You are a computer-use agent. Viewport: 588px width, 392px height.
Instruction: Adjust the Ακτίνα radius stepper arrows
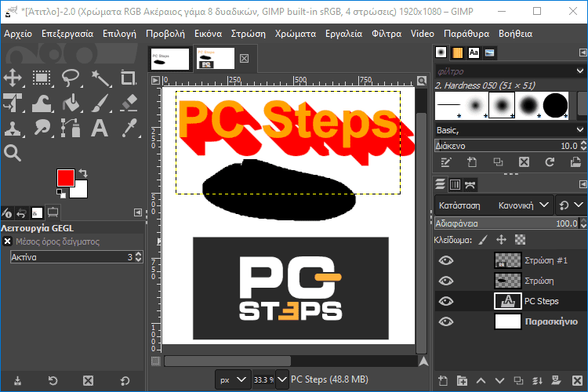click(x=138, y=257)
